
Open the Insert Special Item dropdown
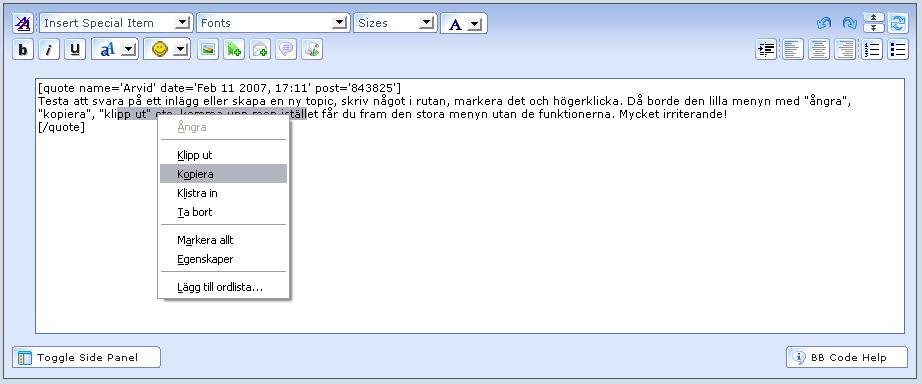(115, 23)
